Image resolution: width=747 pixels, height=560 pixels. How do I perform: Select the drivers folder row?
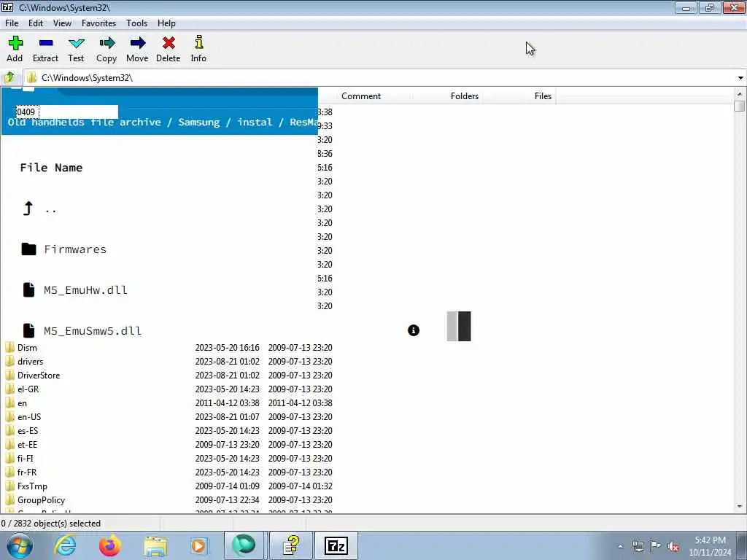coord(169,362)
